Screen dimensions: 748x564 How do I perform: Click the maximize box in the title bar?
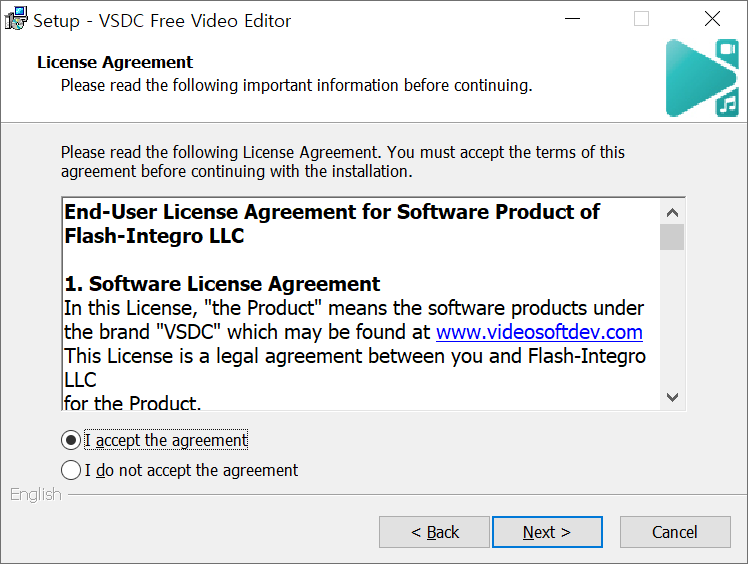pos(642,19)
